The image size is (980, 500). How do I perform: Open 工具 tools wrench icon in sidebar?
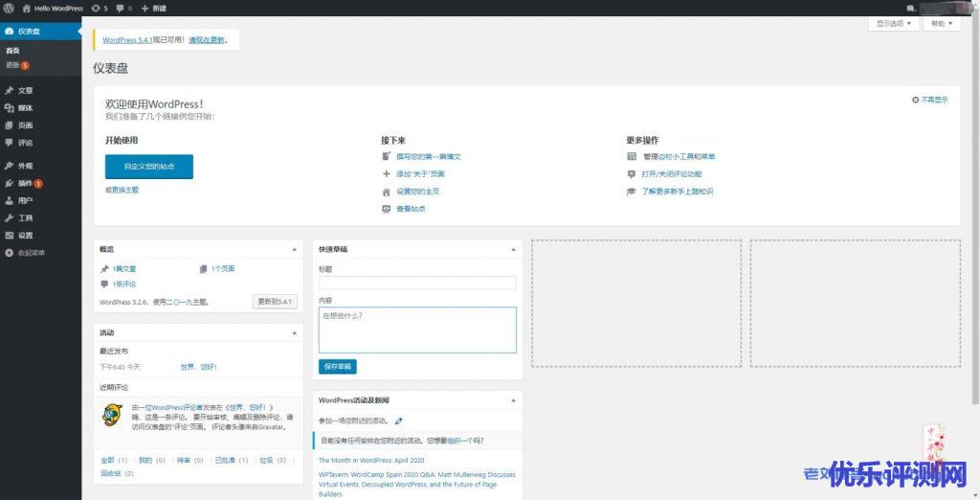pos(9,217)
